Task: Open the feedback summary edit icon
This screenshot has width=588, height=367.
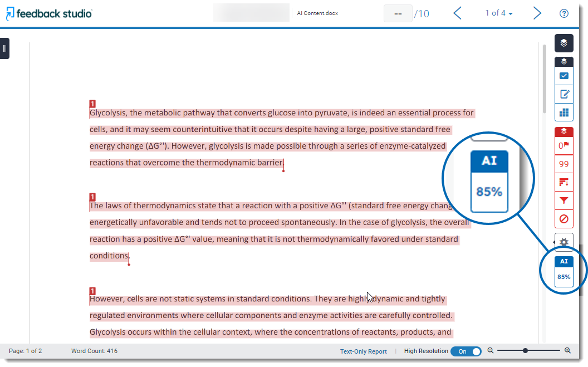Action: pos(563,94)
